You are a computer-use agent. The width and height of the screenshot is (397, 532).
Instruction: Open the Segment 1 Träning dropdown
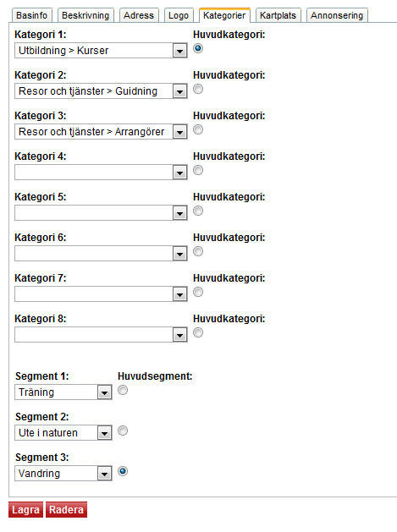click(x=63, y=392)
